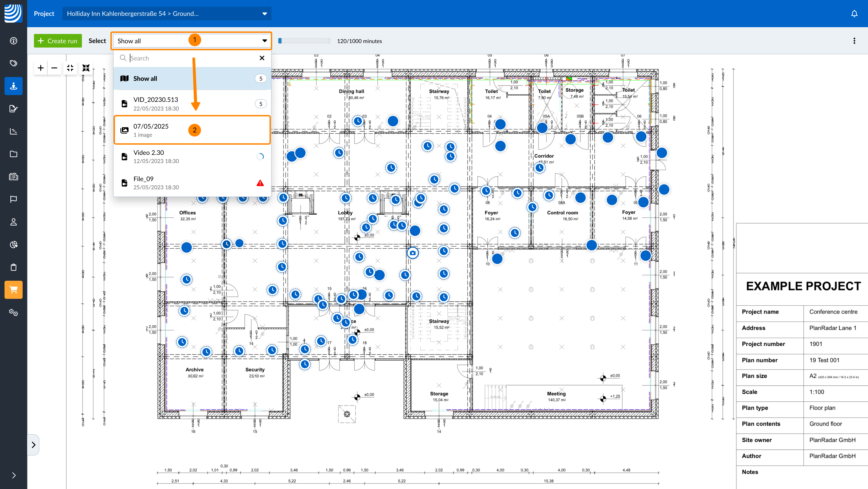Screen dimensions: 868x489
Task: Open the orange shopping cart in sidebar
Action: (14, 290)
